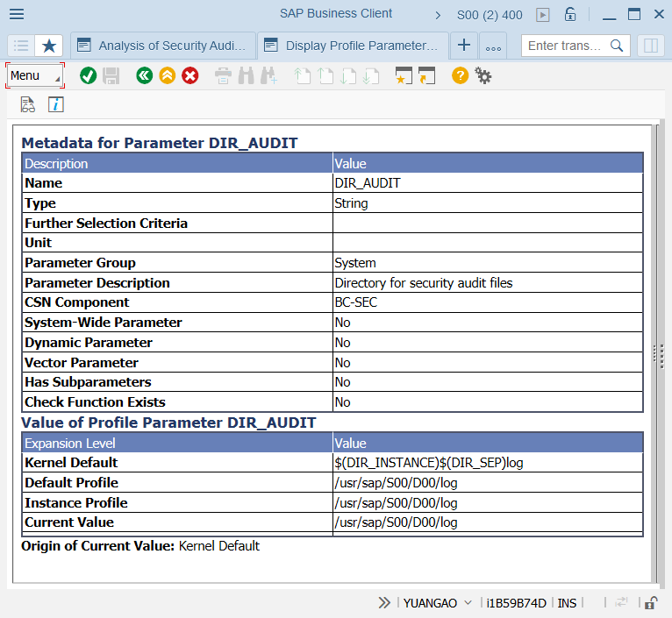Image resolution: width=672 pixels, height=618 pixels.
Task: Click the Origin of Current Value line
Action: [140, 546]
